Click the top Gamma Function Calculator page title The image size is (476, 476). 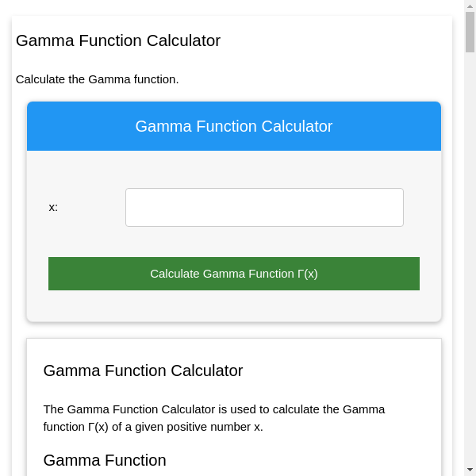coord(118,40)
